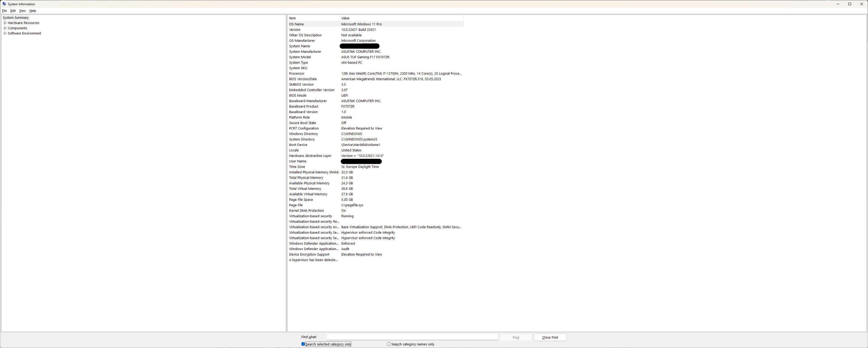Click the Find button
This screenshot has height=348, width=868.
[516, 337]
